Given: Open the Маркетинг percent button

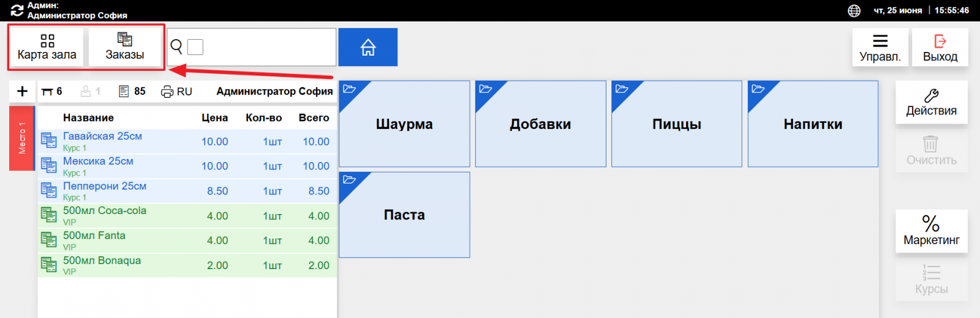Looking at the screenshot, I should 932,231.
